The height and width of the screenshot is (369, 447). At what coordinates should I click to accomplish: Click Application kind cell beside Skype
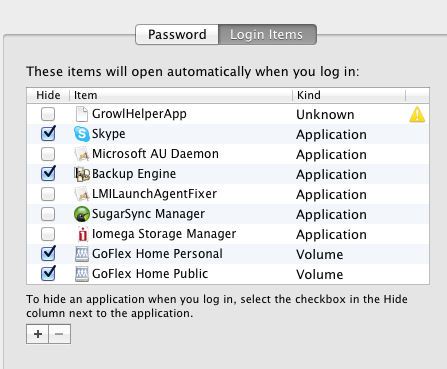pos(331,135)
